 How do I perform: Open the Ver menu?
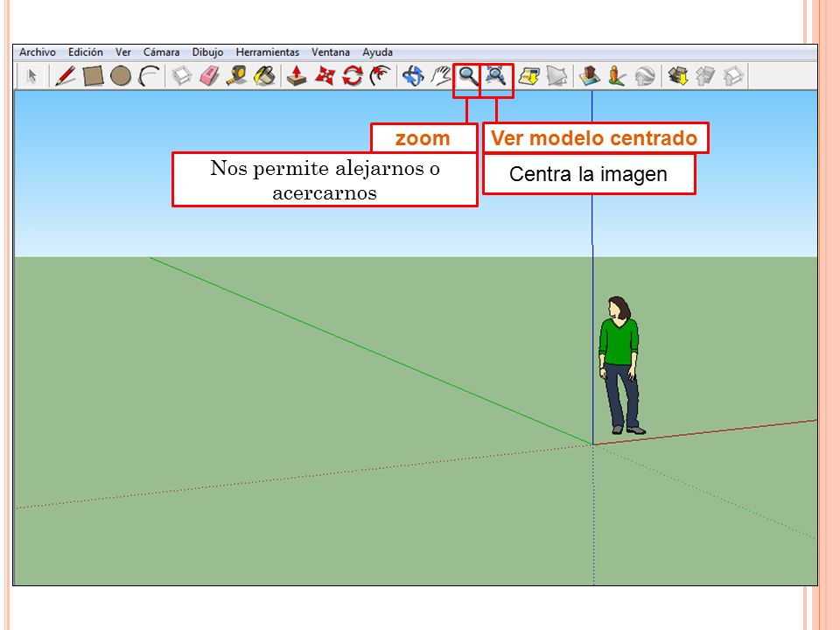(123, 52)
